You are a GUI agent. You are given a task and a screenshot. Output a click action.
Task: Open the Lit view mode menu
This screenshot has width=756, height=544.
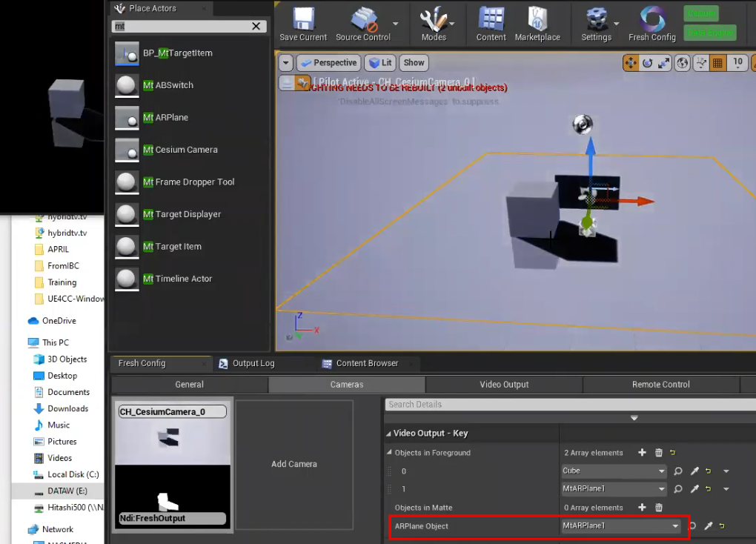tap(380, 63)
